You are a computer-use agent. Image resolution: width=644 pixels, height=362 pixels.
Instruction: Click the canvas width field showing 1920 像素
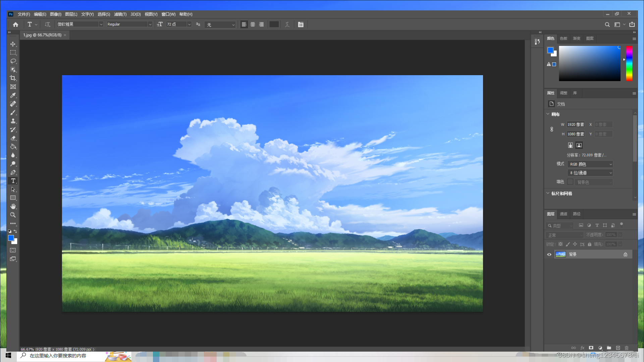575,124
